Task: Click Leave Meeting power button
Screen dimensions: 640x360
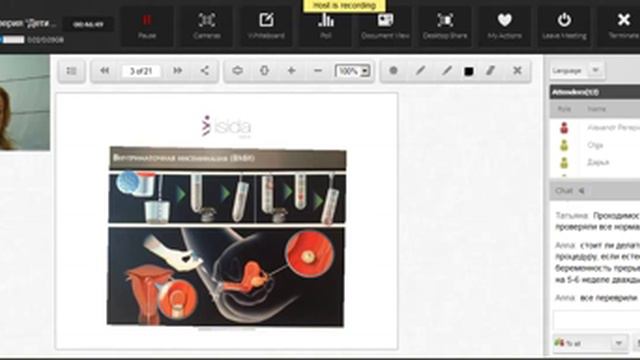Action: coord(564,26)
